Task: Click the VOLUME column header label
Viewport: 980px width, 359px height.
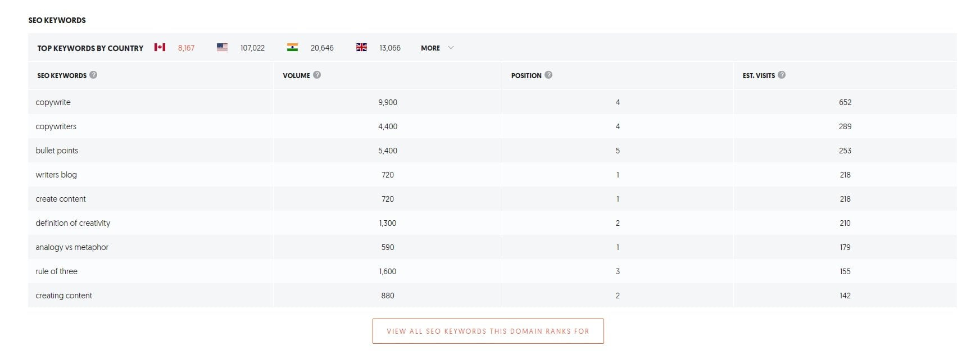Action: (296, 75)
